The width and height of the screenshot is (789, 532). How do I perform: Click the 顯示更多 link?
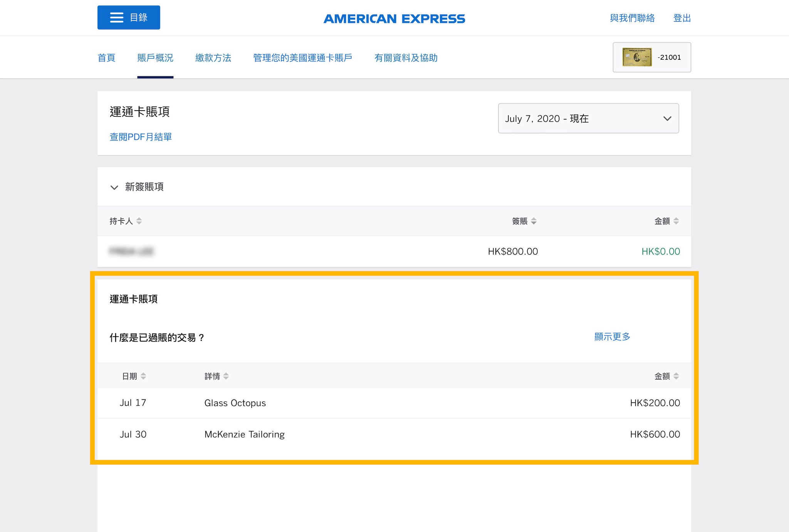(612, 337)
